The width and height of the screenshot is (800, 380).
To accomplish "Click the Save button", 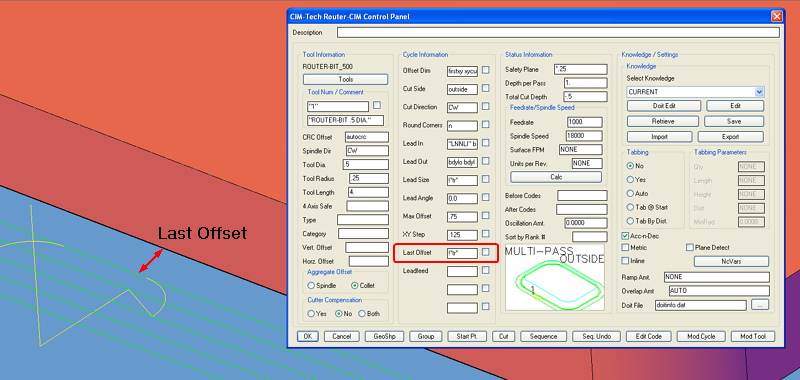I will click(x=734, y=121).
